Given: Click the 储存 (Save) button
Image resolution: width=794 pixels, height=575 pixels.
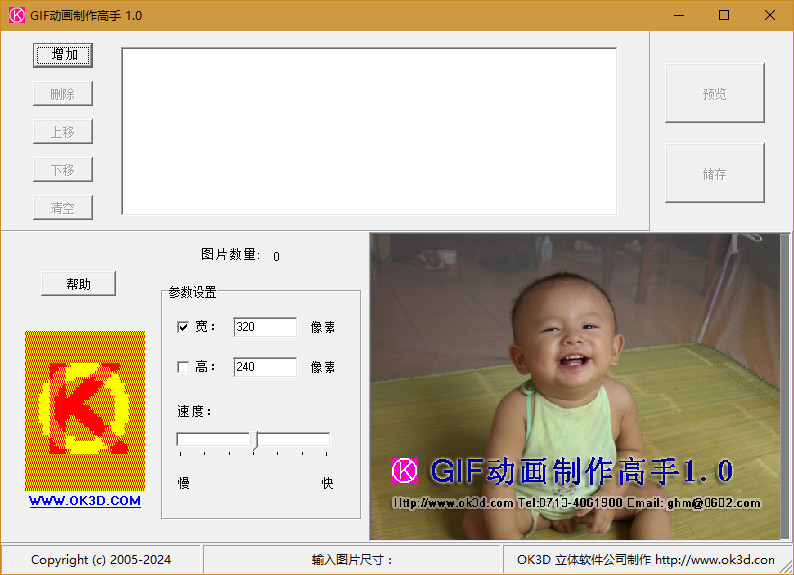Looking at the screenshot, I should (714, 173).
